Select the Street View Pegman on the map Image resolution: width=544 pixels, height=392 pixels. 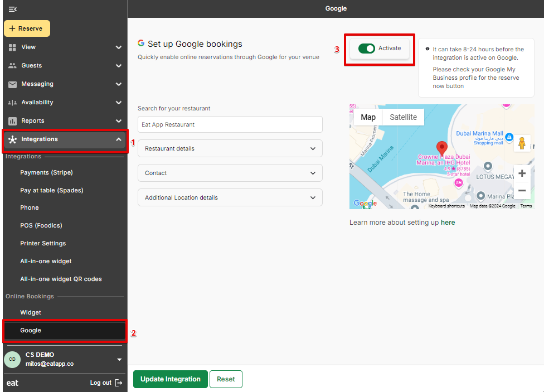(522, 143)
